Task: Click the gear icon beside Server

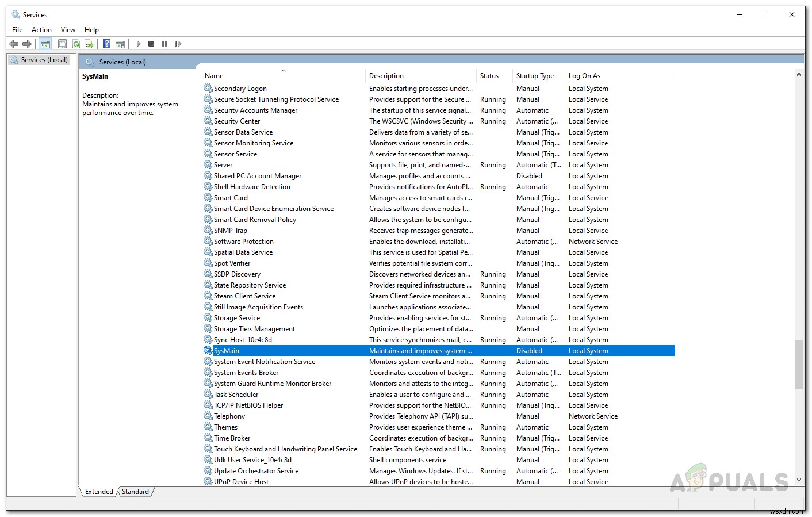Action: coord(208,164)
